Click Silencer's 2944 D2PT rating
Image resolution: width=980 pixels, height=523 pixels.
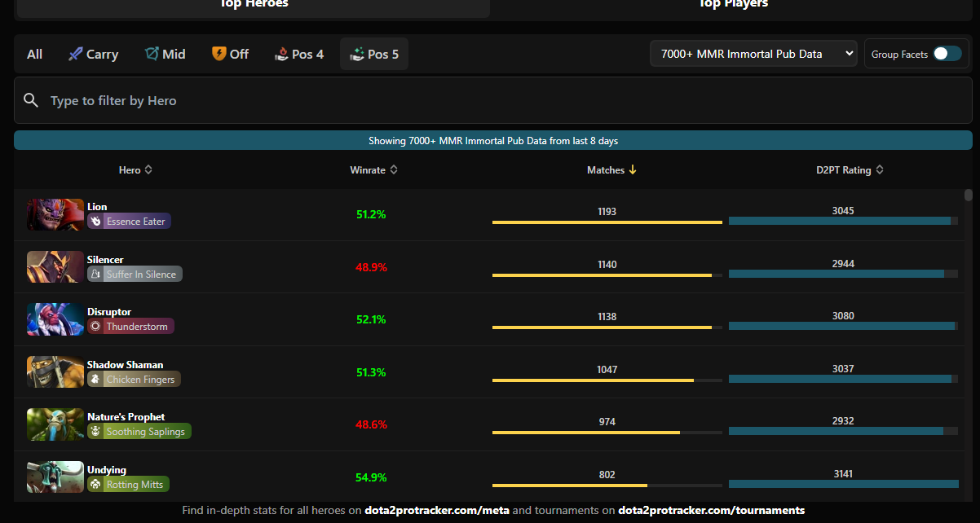pos(843,264)
